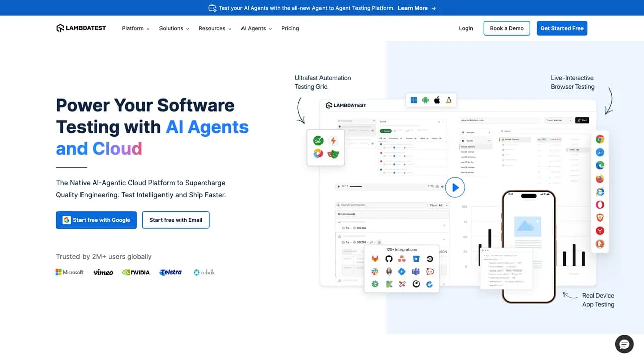Open the Pricing page
The width and height of the screenshot is (644, 362).
pyautogui.click(x=290, y=28)
